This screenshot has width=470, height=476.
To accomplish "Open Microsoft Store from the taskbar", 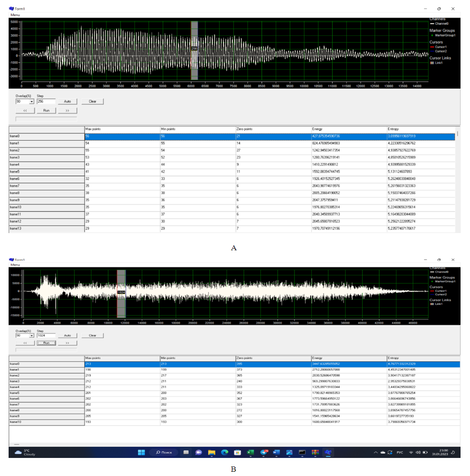I will [x=237, y=452].
